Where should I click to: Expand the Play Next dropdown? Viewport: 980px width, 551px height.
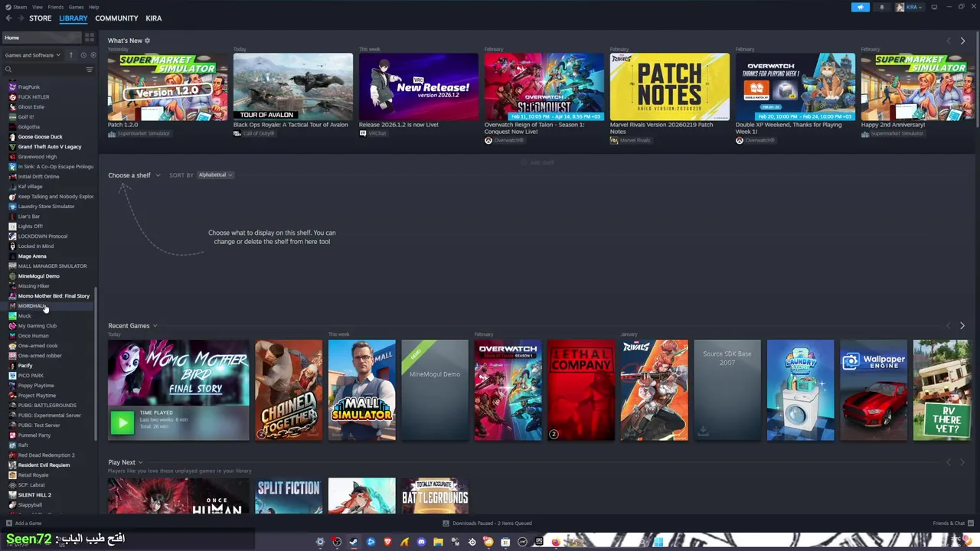click(x=126, y=462)
